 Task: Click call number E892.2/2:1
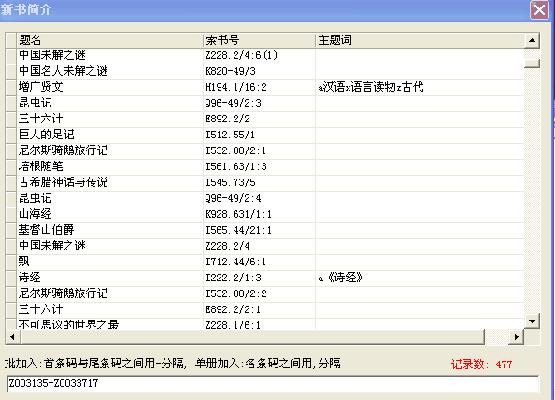coord(233,310)
